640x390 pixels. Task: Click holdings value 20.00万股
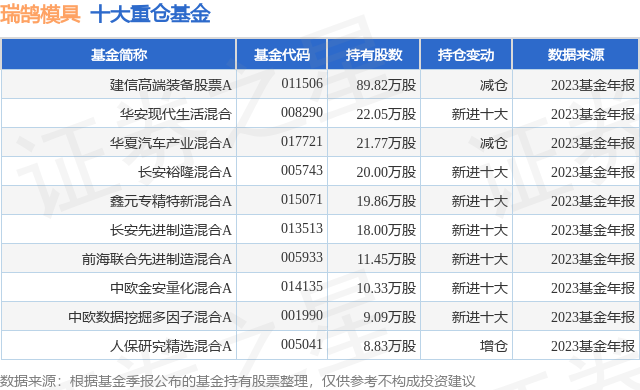(386, 172)
